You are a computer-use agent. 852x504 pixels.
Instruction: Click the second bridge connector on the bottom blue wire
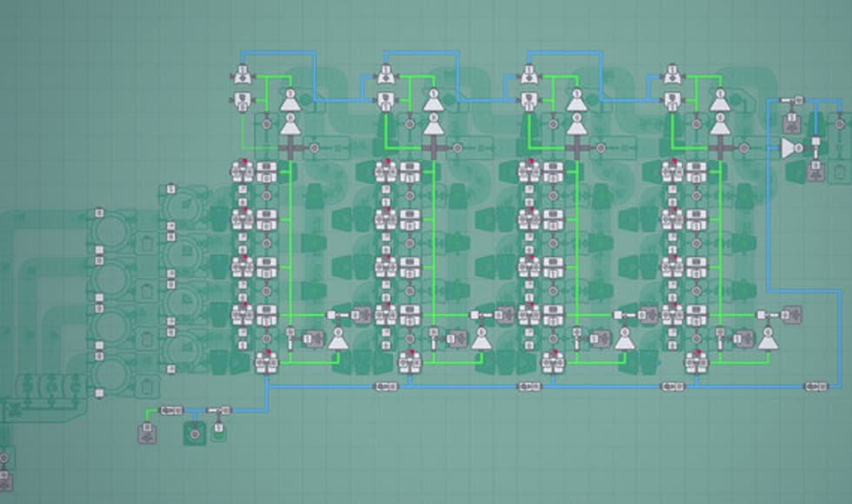coord(529,387)
